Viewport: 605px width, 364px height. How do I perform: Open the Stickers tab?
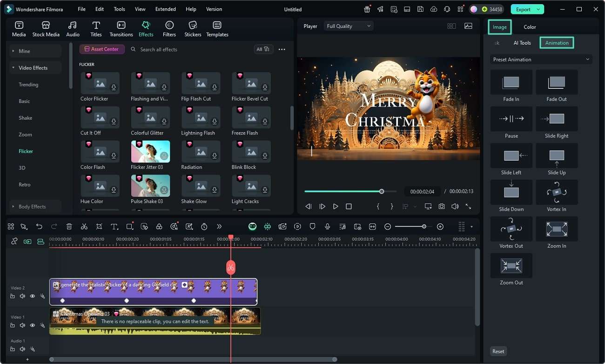click(x=193, y=29)
